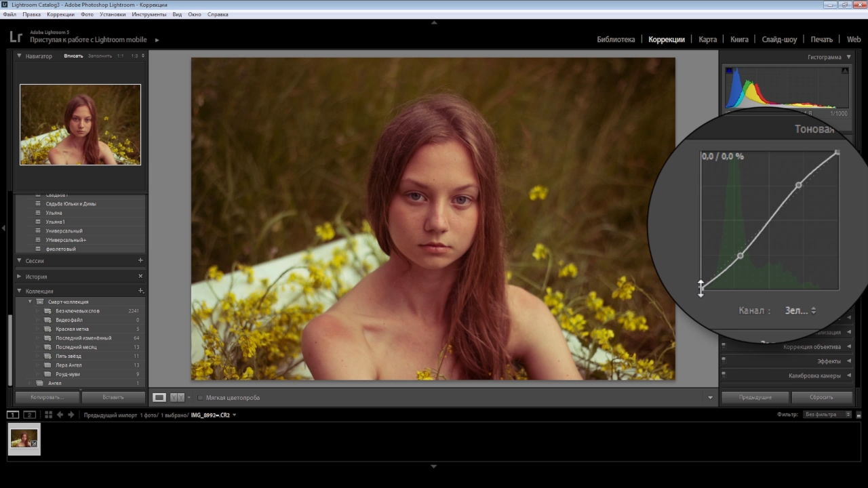Add a collection via Коллекции plus icon

pos(140,291)
